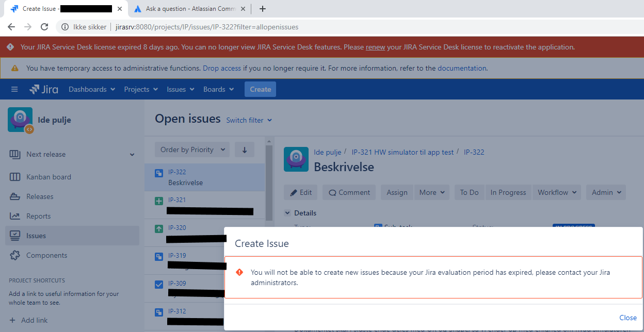Open Kanban board from sidebar
Image resolution: width=644 pixels, height=332 pixels.
(x=49, y=177)
